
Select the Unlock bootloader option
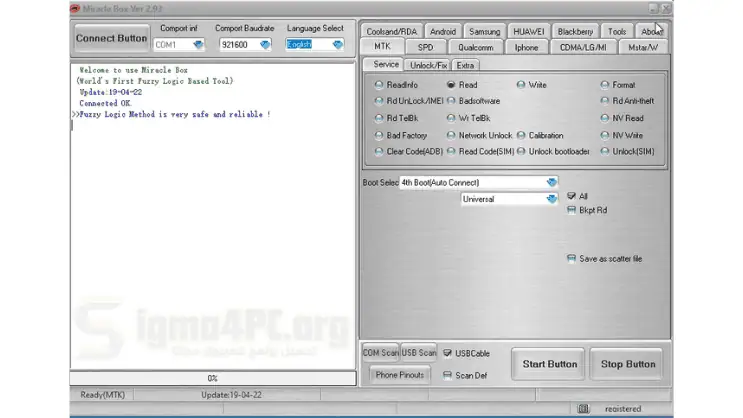coord(521,151)
